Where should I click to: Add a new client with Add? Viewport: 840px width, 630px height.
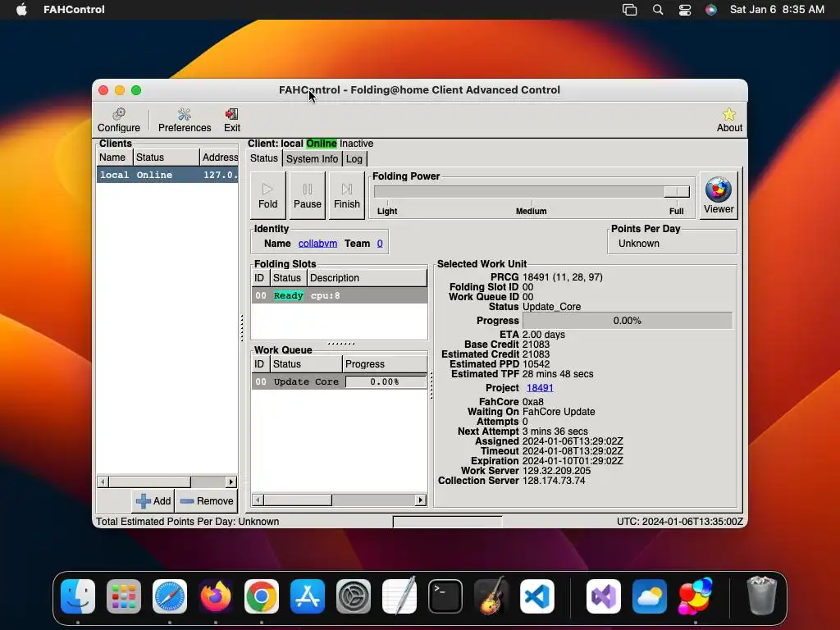point(153,501)
